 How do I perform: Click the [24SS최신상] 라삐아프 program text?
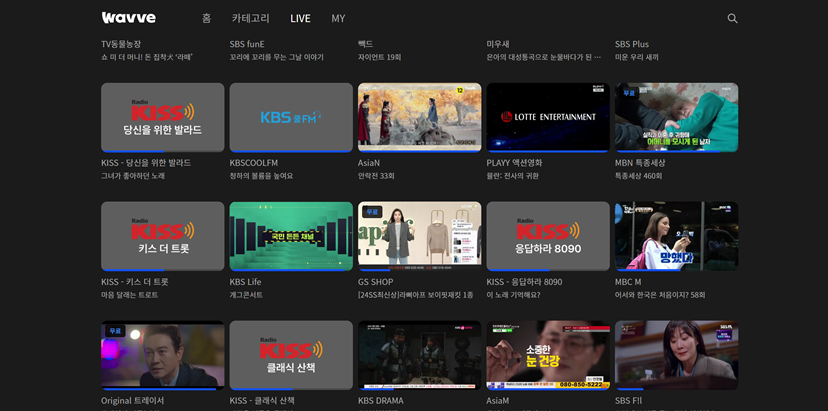click(416, 295)
